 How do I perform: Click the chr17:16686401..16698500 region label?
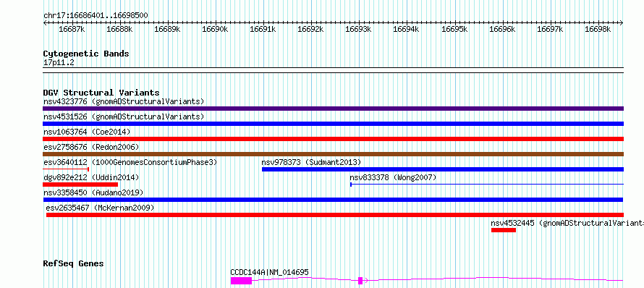(96, 16)
